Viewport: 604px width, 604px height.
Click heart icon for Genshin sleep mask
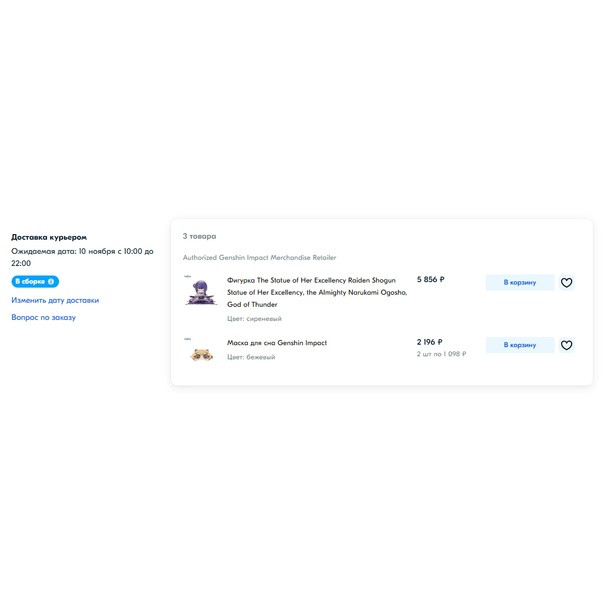tap(566, 345)
